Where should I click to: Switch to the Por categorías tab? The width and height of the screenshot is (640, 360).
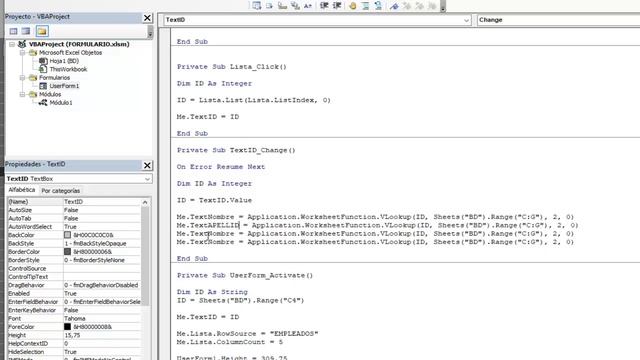60,191
